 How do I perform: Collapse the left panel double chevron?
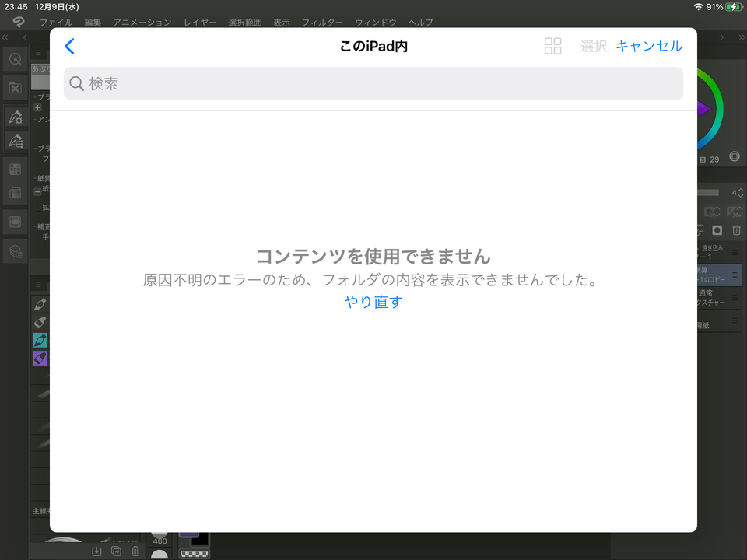pos(6,37)
